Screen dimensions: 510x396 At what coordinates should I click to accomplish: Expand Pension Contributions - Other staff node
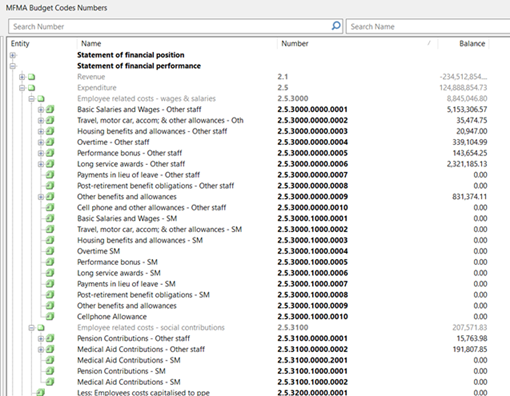pyautogui.click(x=41, y=339)
